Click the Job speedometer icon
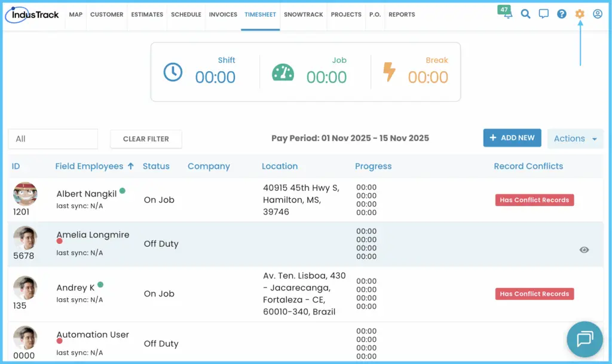 pyautogui.click(x=283, y=72)
